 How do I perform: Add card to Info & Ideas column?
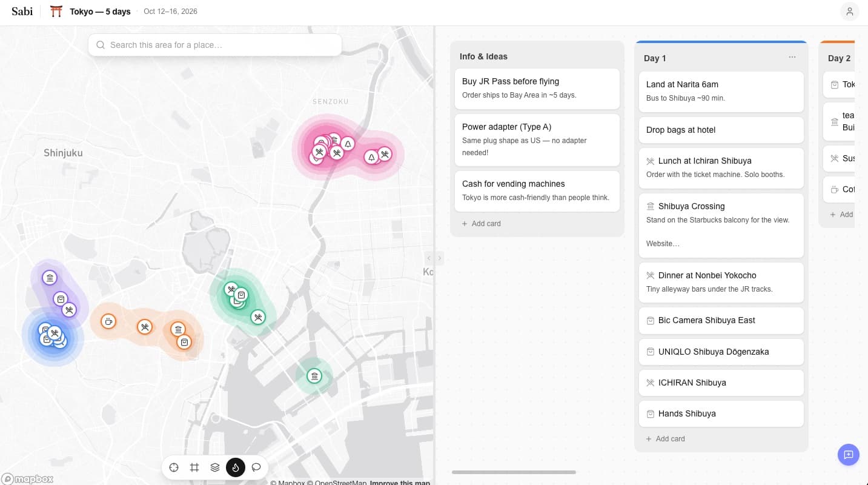[482, 224]
